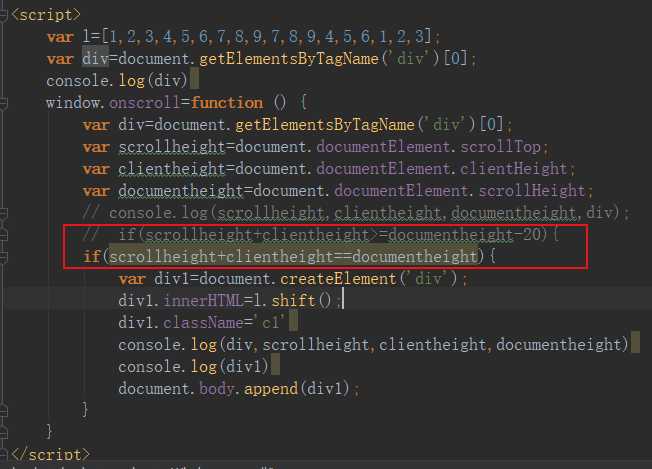Click the commented-out console.log line
Image resolution: width=652 pixels, height=469 pixels.
(x=356, y=213)
